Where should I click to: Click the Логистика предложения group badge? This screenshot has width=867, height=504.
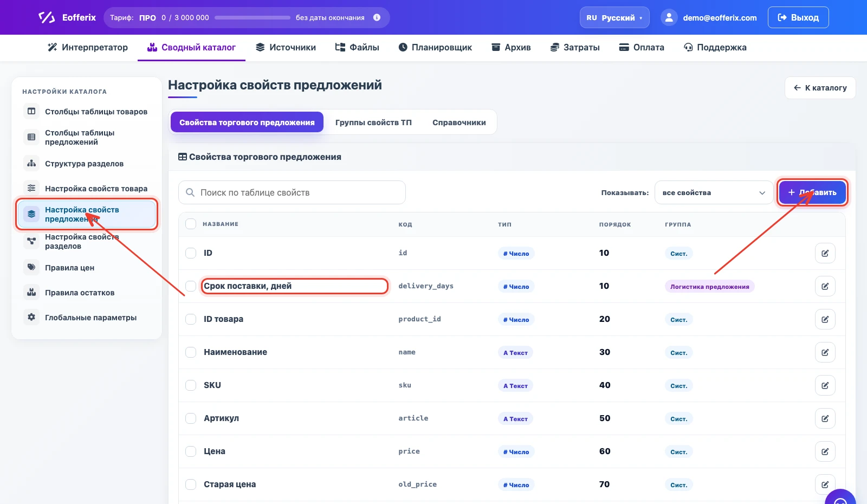[709, 287]
